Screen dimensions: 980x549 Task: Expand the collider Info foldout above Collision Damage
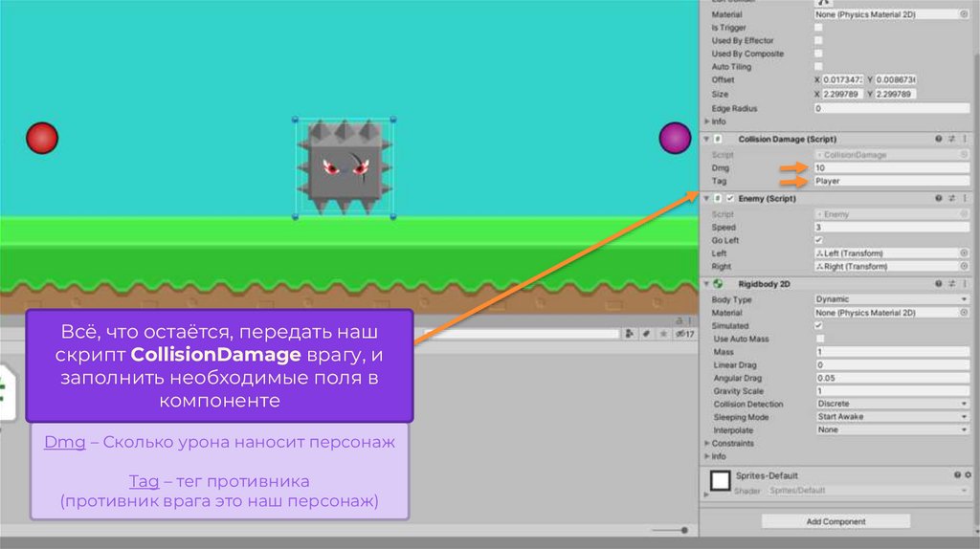coord(707,121)
